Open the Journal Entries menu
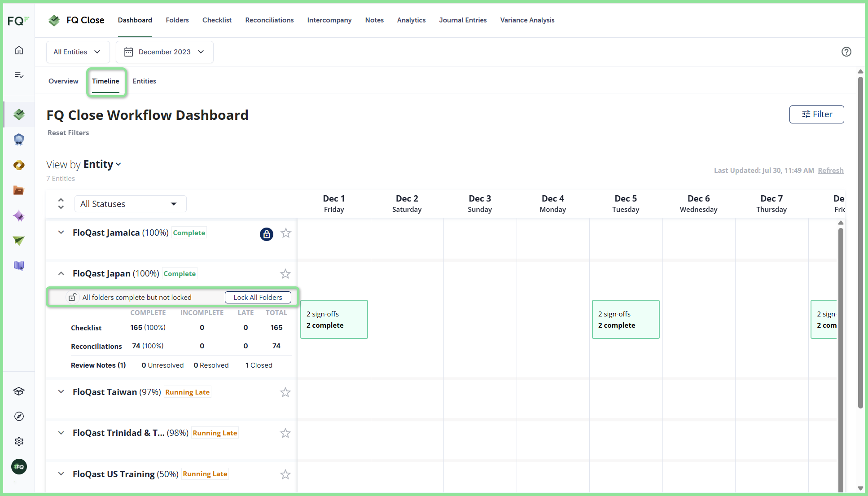The height and width of the screenshot is (496, 868). (463, 20)
